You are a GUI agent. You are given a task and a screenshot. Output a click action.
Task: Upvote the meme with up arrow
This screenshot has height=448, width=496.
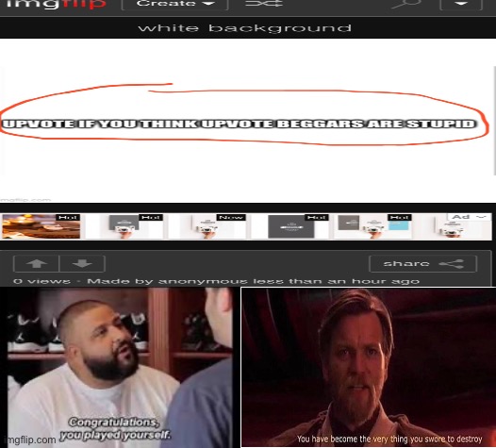[37, 263]
